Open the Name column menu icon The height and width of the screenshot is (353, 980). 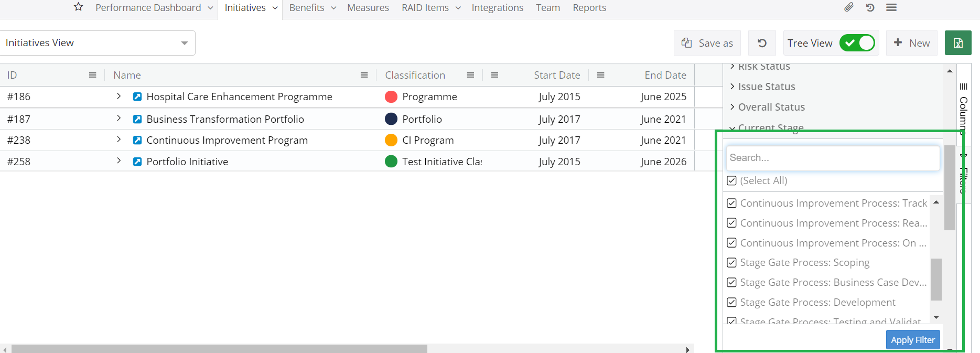click(364, 75)
